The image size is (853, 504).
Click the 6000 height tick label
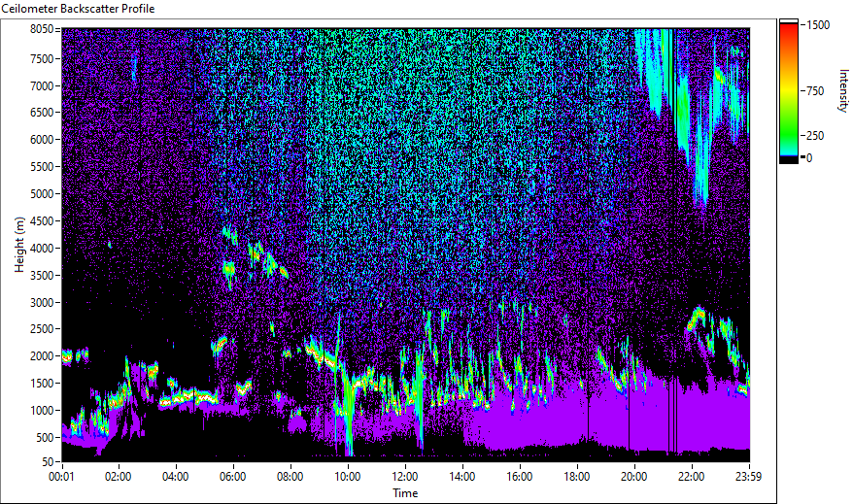[42, 140]
